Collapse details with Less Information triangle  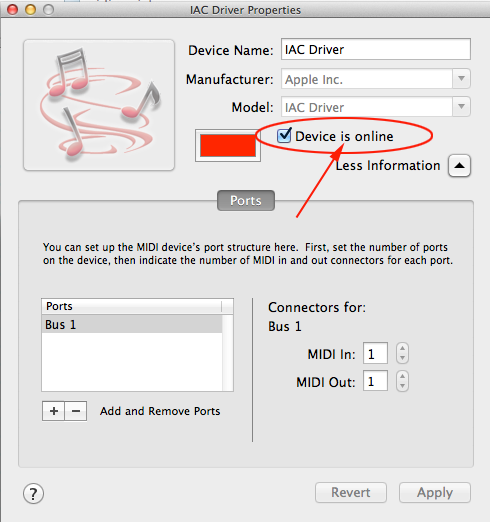pyautogui.click(x=459, y=166)
